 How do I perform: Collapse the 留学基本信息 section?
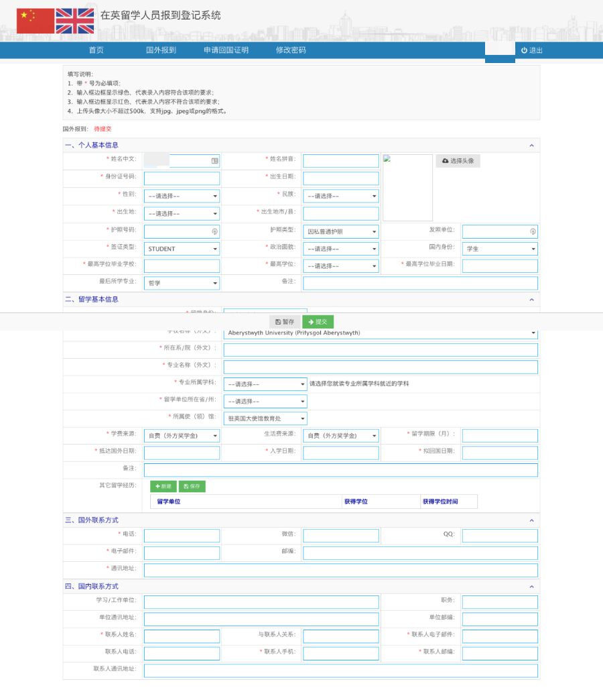[531, 300]
